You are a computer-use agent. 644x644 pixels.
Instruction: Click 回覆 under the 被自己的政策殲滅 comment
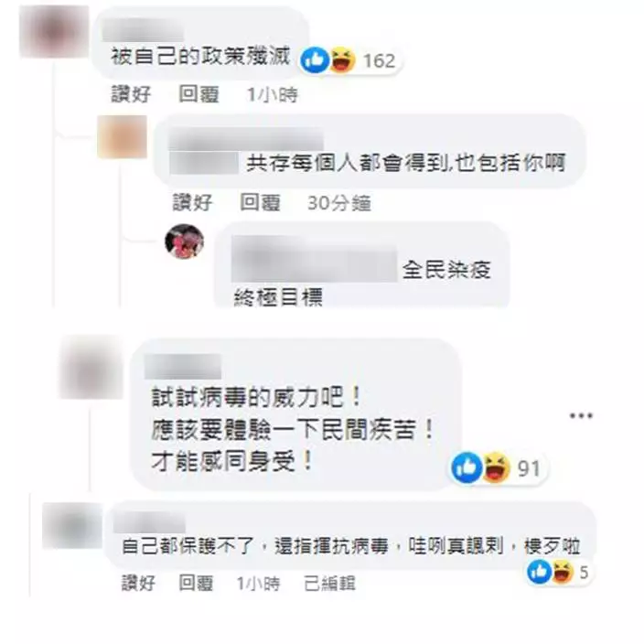(x=199, y=94)
